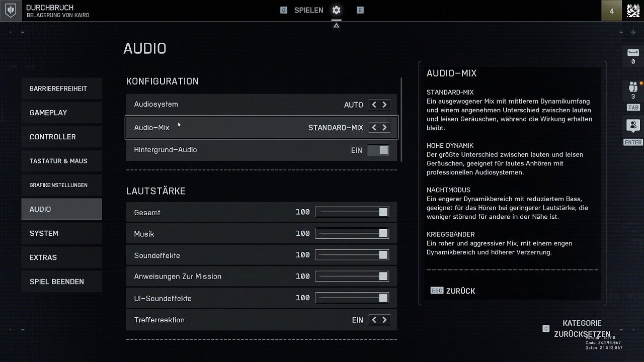The width and height of the screenshot is (644, 362).
Task: Open the player profile icon above ENTER
Action: [633, 126]
